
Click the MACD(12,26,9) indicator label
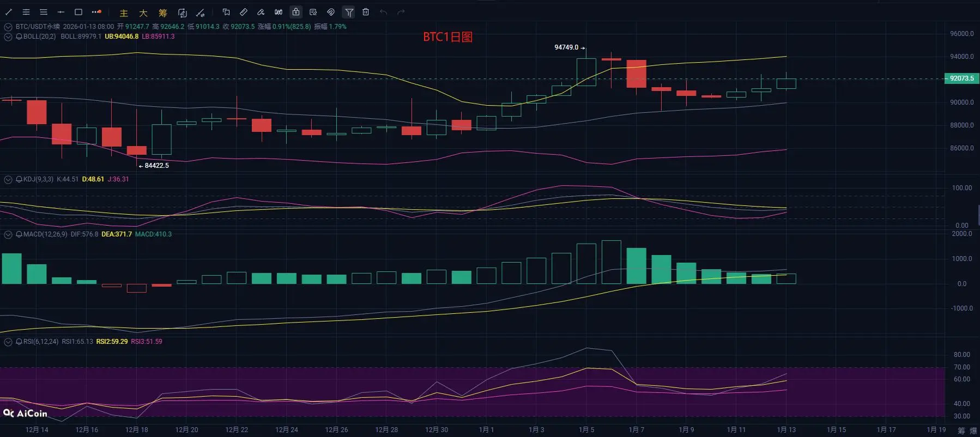tap(45, 234)
